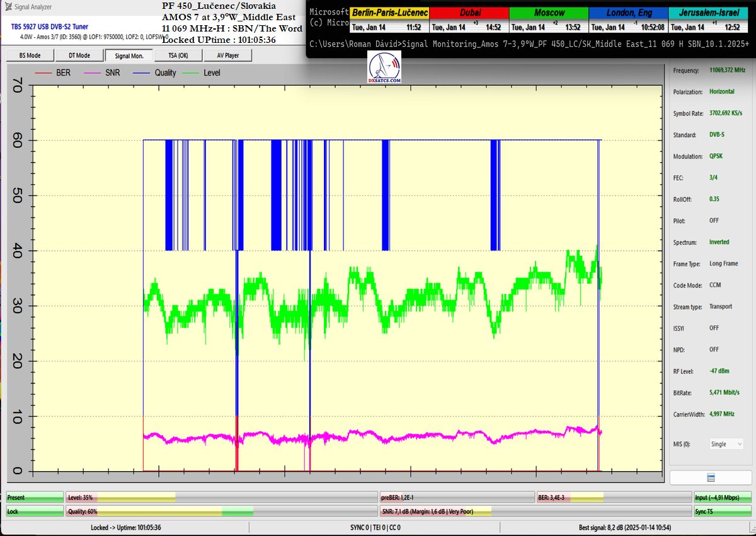Open the AV Player button
Viewport: 756px width, 536px height.
227,55
